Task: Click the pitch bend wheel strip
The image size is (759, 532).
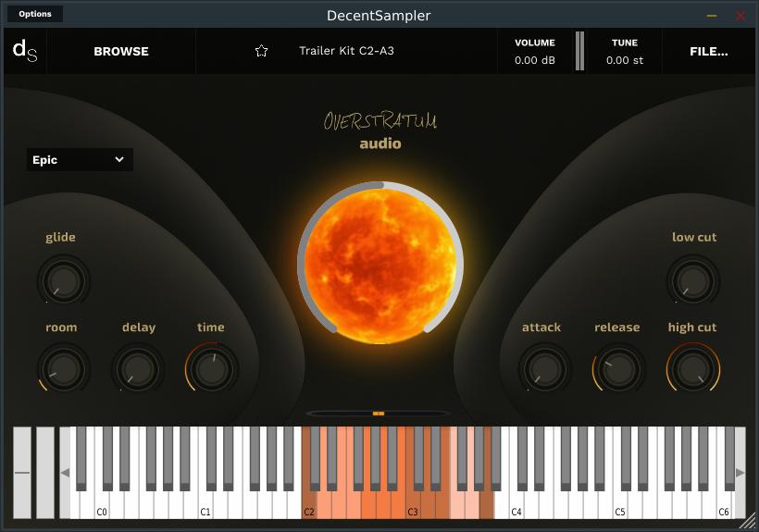Action: point(22,473)
